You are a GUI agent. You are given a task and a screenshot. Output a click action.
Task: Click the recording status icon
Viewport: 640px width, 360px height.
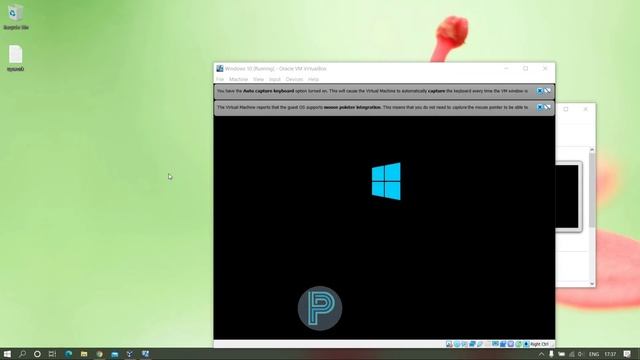click(503, 344)
